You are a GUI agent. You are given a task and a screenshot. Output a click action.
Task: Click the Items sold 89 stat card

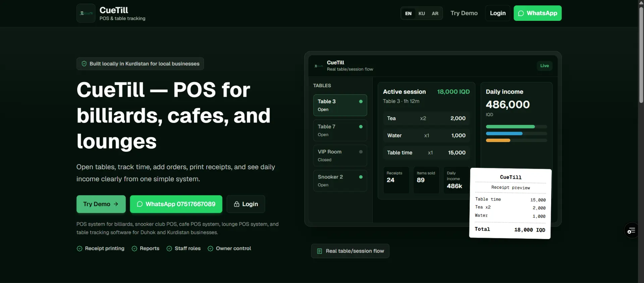click(426, 180)
